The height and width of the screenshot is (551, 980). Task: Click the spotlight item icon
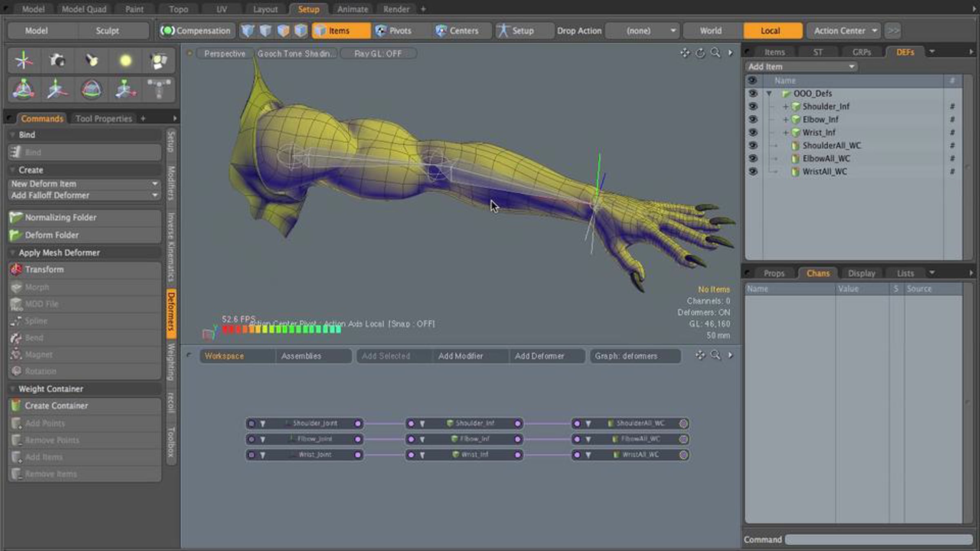[91, 60]
